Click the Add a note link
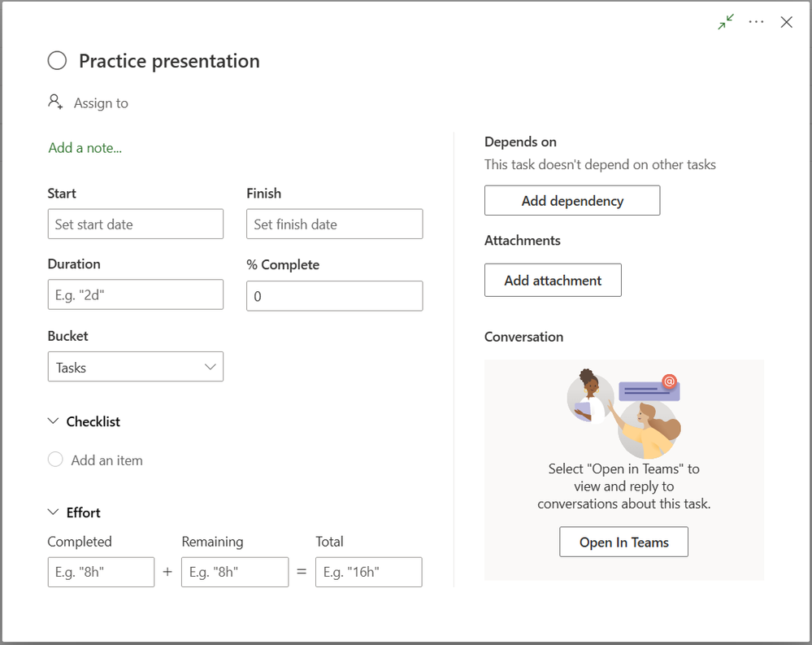Image resolution: width=812 pixels, height=645 pixels. (x=85, y=147)
